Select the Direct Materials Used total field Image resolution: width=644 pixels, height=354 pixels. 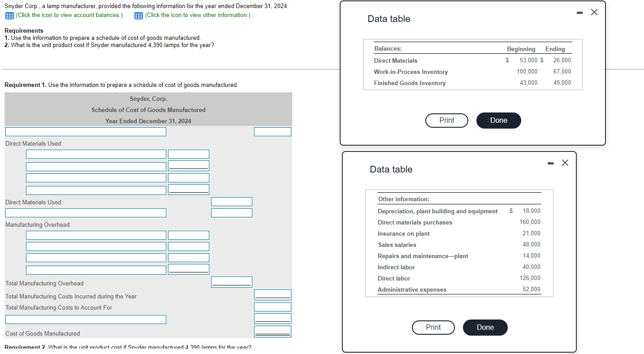[x=232, y=202]
